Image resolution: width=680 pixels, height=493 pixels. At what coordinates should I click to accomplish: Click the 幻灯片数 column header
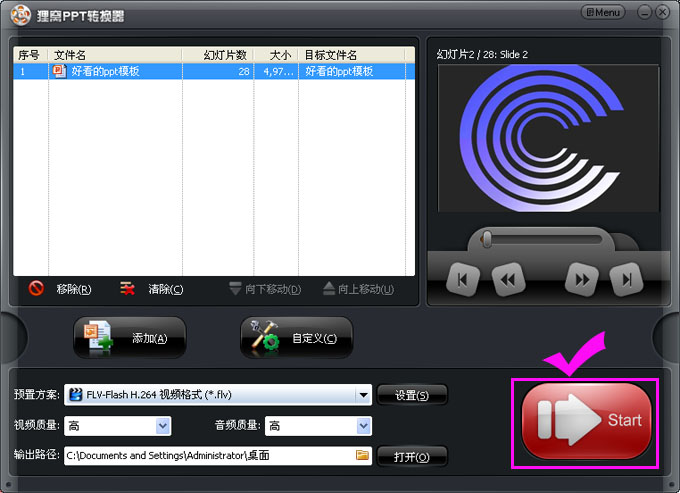pyautogui.click(x=218, y=55)
